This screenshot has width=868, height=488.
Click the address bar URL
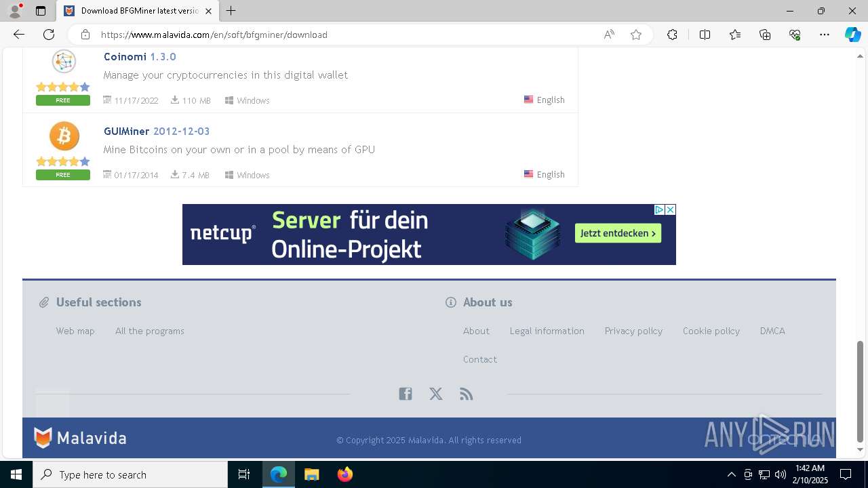point(214,35)
